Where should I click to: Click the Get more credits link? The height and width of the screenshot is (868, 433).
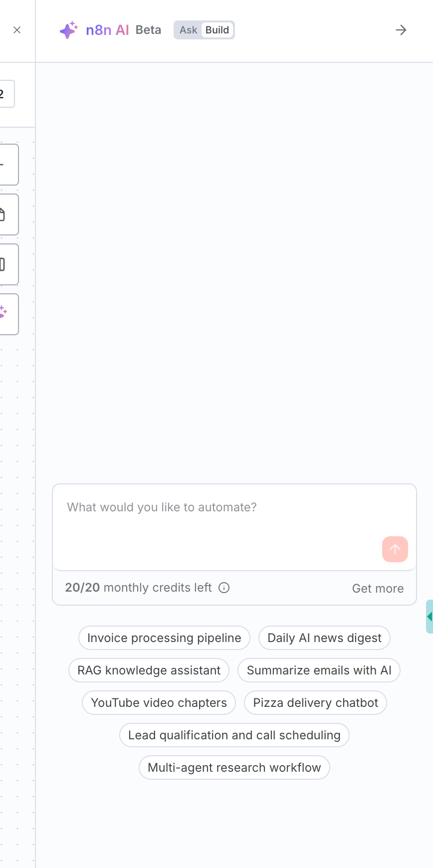pos(378,589)
